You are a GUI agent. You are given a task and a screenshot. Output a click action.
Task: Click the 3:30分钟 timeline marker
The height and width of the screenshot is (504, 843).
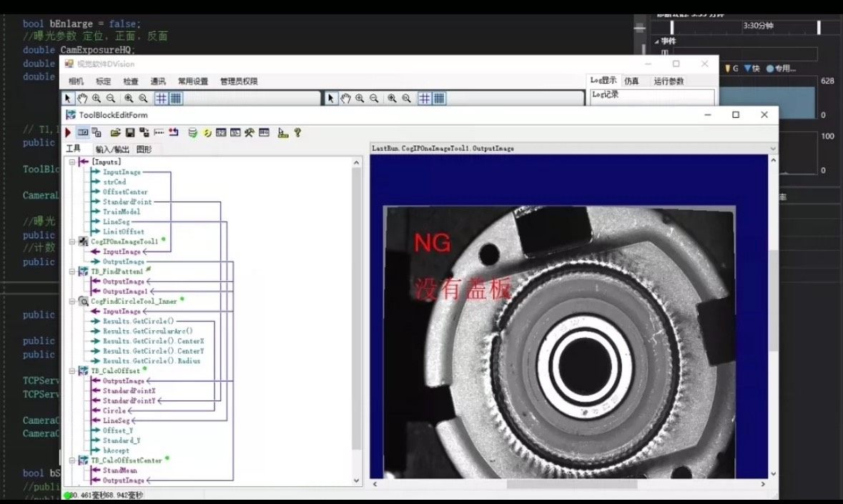pyautogui.click(x=758, y=25)
